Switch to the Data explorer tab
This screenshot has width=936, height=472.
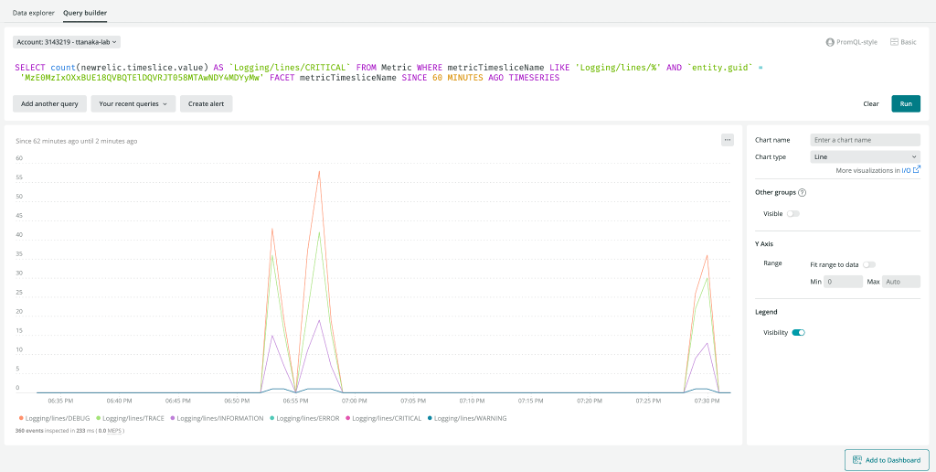point(34,13)
